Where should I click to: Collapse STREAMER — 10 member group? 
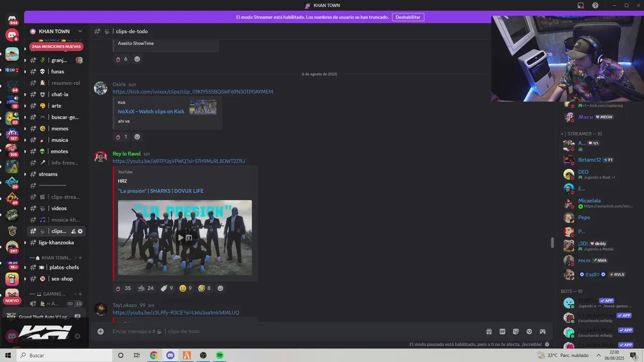coord(581,134)
